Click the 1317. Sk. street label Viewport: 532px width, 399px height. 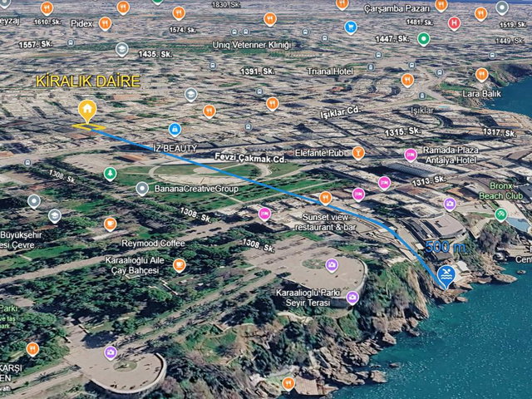click(500, 132)
